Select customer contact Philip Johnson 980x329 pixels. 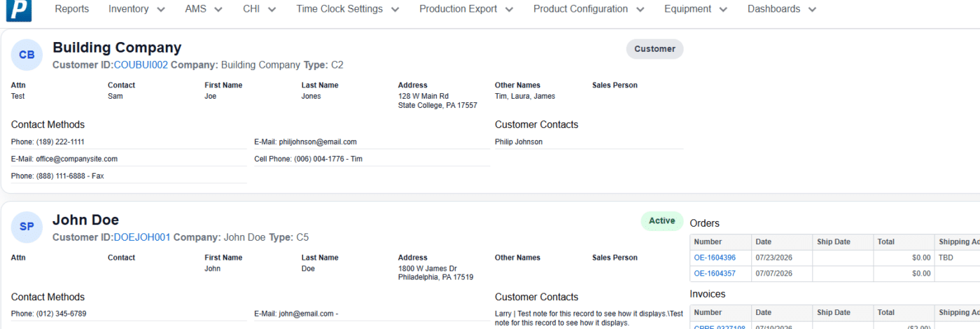click(519, 141)
